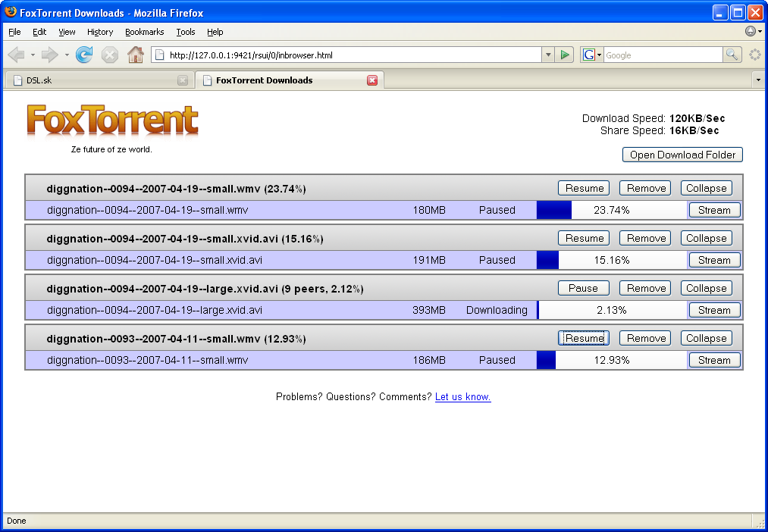Click the FoxTorrent logo
Screen dimensions: 768x532
pos(113,120)
